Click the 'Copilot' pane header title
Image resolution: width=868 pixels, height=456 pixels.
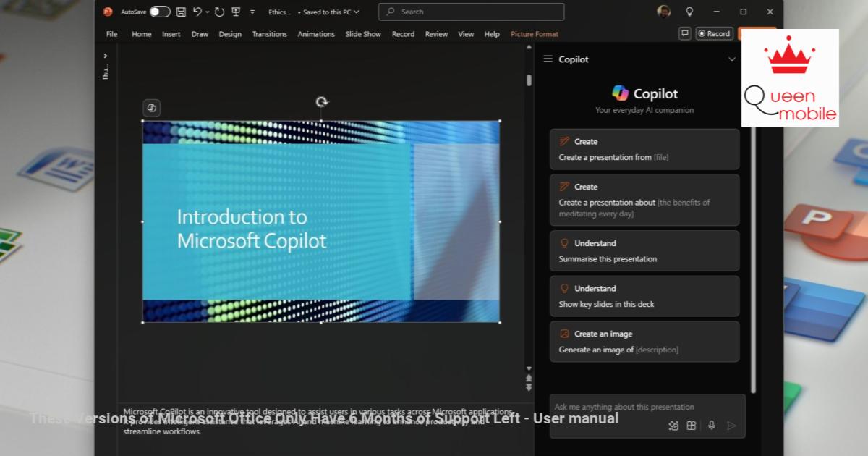(574, 59)
